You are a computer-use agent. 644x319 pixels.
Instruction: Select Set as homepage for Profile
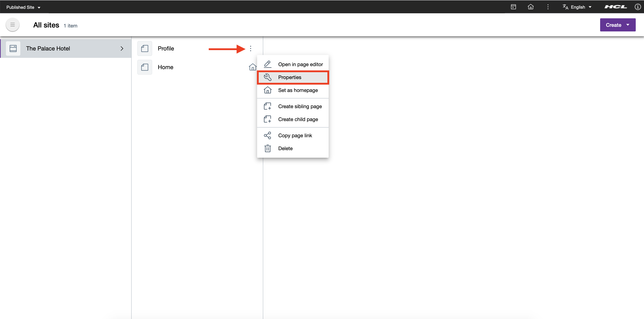pos(298,90)
